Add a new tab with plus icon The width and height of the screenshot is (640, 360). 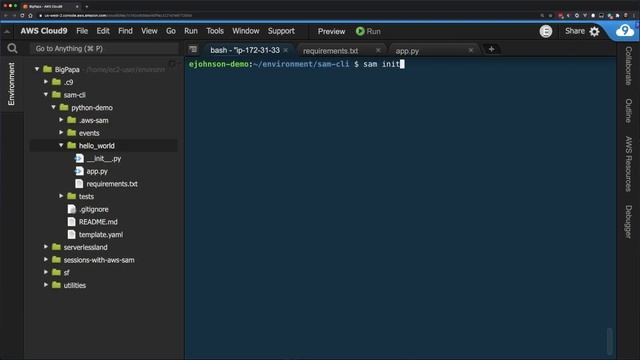491,49
